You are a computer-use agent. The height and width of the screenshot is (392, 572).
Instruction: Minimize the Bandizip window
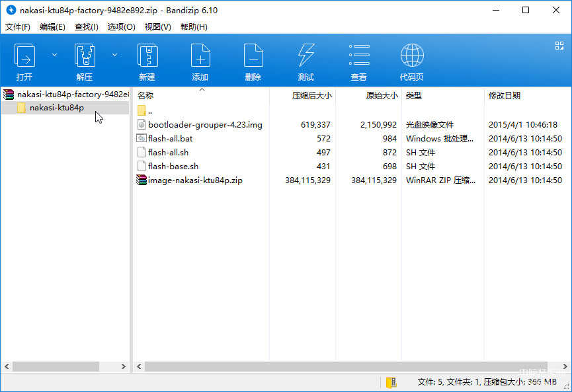click(x=496, y=10)
